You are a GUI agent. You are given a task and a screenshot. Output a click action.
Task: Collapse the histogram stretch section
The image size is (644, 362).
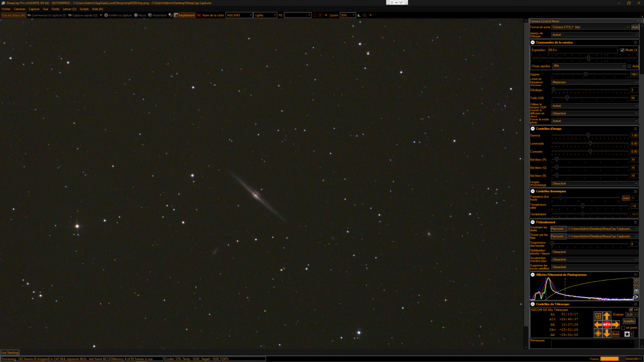533,275
